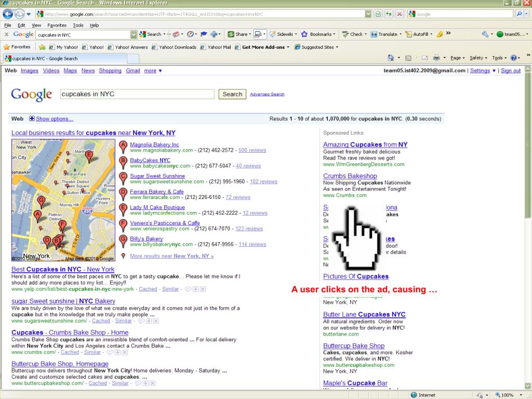
Task: Click the Home icon in command bar
Action: pos(391,58)
